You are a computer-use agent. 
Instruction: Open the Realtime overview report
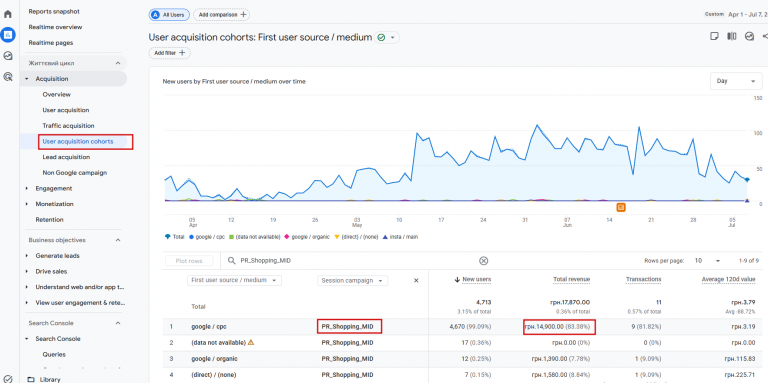tap(55, 27)
